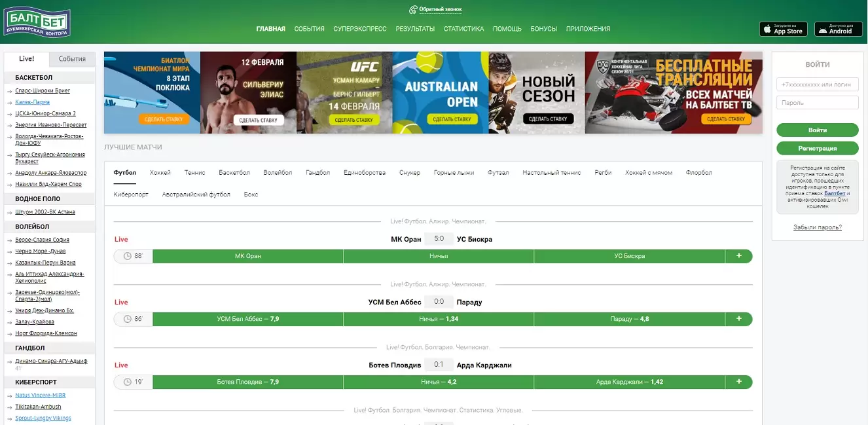The width and height of the screenshot is (868, 425).
Task: Select the Футзал sport tab
Action: pos(498,173)
